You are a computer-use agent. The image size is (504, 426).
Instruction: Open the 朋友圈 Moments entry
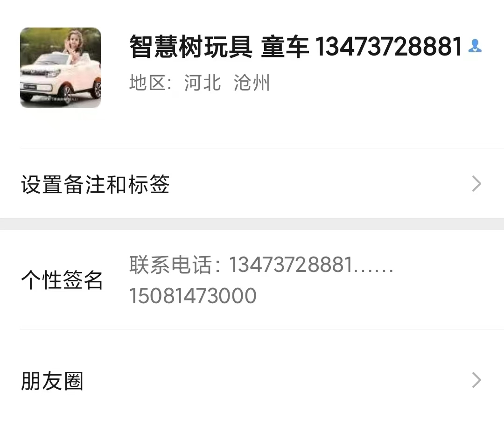[x=252, y=380]
